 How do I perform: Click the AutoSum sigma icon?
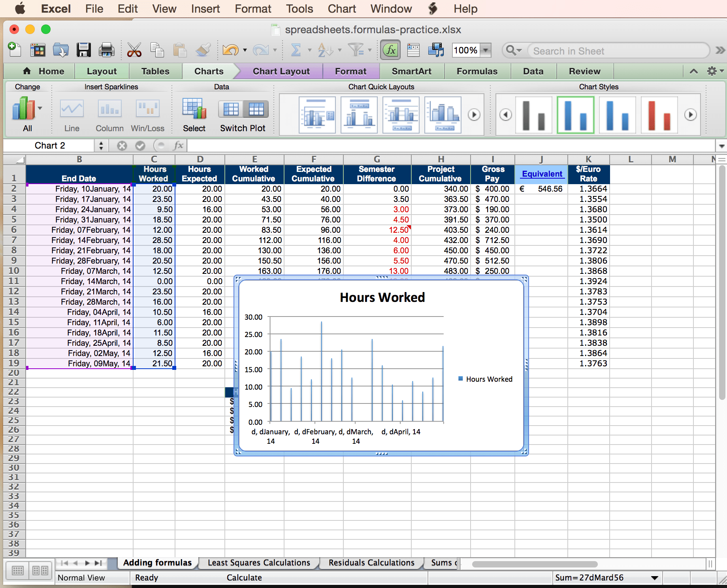(x=296, y=50)
